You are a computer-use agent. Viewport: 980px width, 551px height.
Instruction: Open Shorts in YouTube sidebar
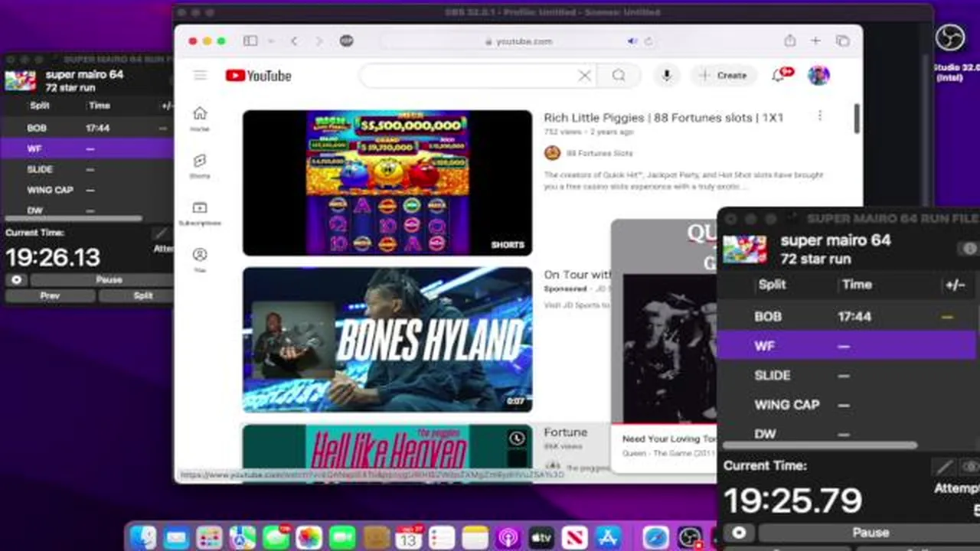(x=200, y=165)
